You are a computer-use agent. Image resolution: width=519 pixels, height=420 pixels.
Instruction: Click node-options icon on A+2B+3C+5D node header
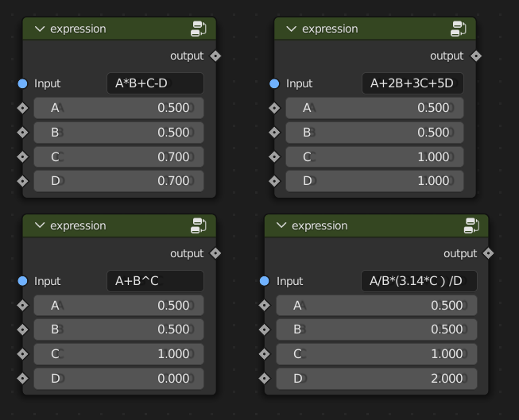pos(458,29)
